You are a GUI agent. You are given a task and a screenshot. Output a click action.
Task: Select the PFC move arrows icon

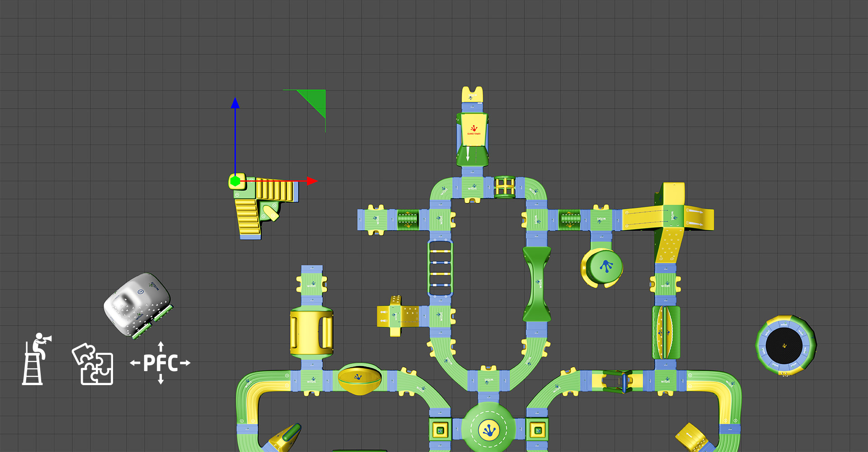tap(160, 363)
